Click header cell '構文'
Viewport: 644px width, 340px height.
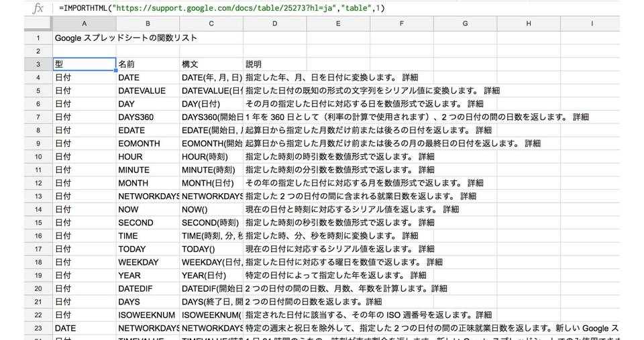click(x=211, y=64)
